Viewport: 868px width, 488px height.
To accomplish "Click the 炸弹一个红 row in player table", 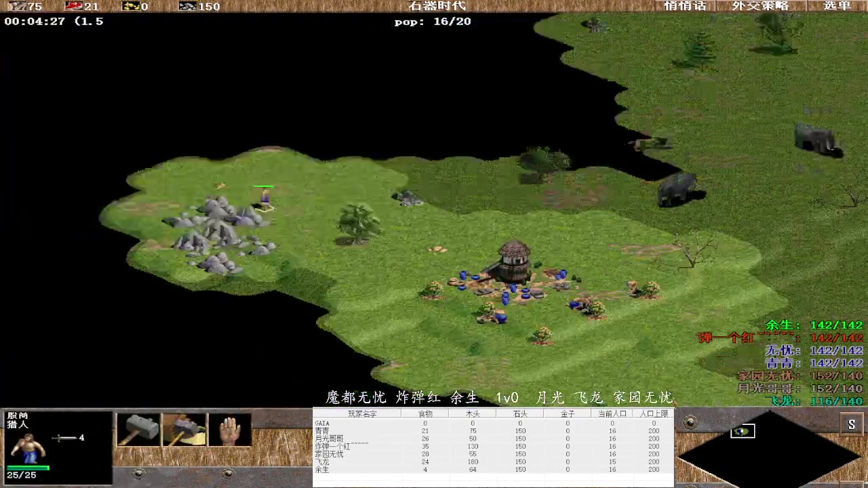I will (x=493, y=446).
